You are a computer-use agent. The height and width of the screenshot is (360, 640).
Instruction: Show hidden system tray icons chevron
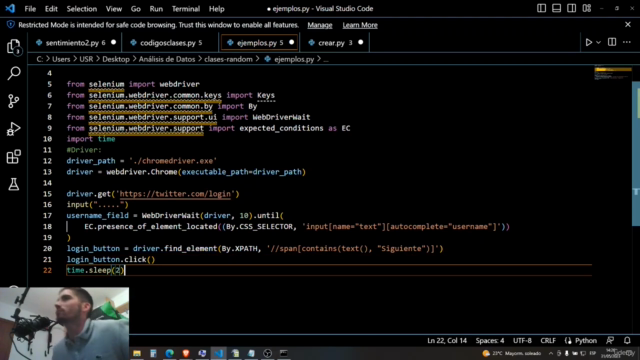551,353
